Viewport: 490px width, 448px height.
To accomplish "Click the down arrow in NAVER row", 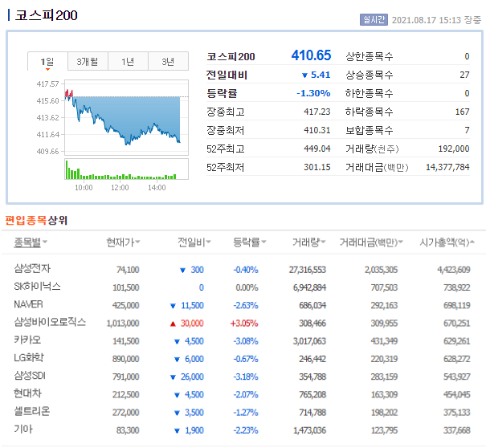I will [173, 306].
